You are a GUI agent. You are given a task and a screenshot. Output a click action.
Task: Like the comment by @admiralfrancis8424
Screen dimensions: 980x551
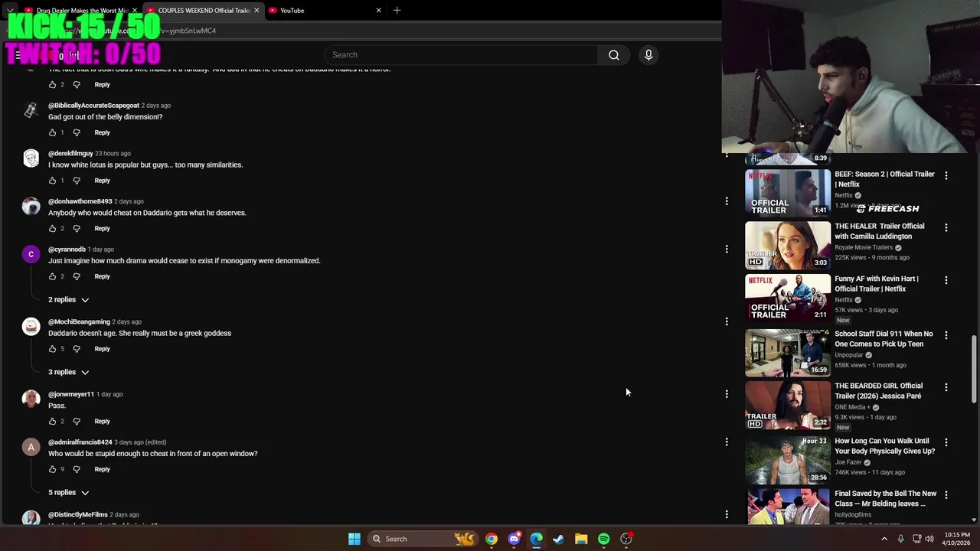pyautogui.click(x=52, y=469)
